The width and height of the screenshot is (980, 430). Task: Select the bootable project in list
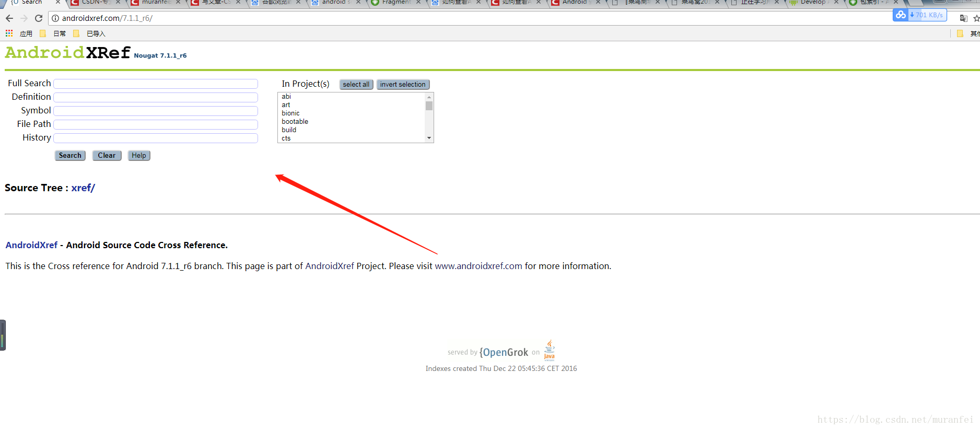tap(352, 122)
